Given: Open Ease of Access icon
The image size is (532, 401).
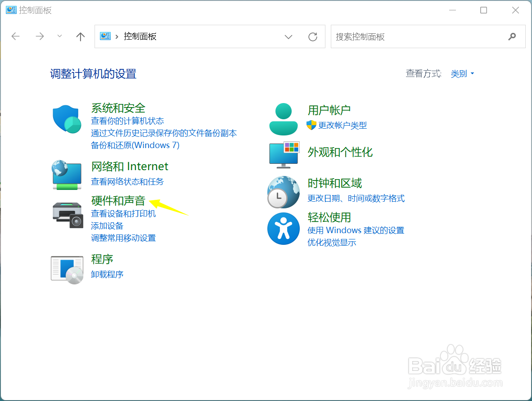Looking at the screenshot, I should point(283,229).
